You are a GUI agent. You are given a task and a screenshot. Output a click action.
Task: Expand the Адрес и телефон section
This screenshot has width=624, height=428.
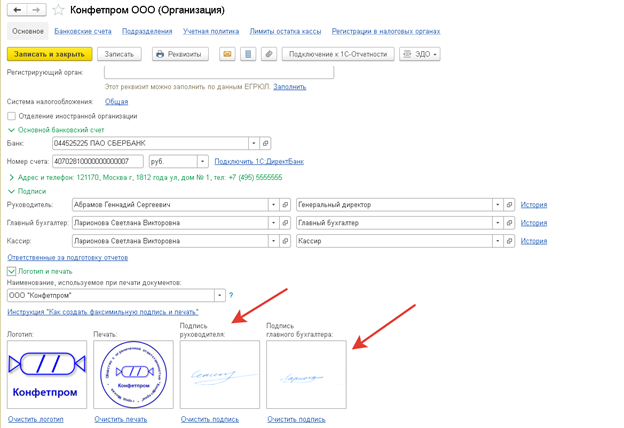click(x=12, y=178)
